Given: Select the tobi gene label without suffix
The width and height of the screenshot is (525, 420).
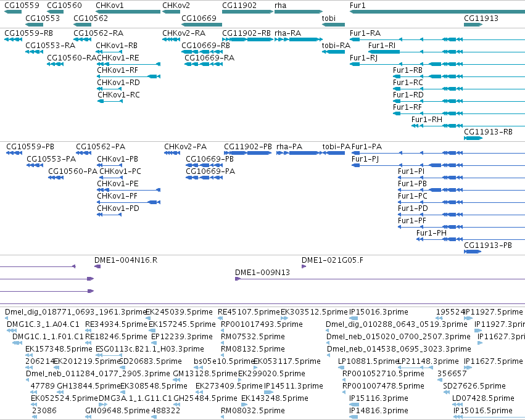Looking at the screenshot, I should click(x=328, y=18).
